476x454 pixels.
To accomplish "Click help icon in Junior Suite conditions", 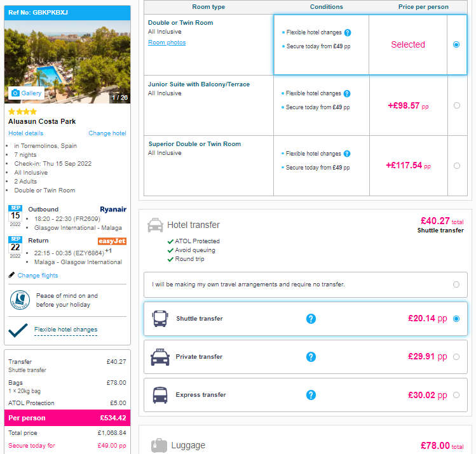I will tap(347, 94).
